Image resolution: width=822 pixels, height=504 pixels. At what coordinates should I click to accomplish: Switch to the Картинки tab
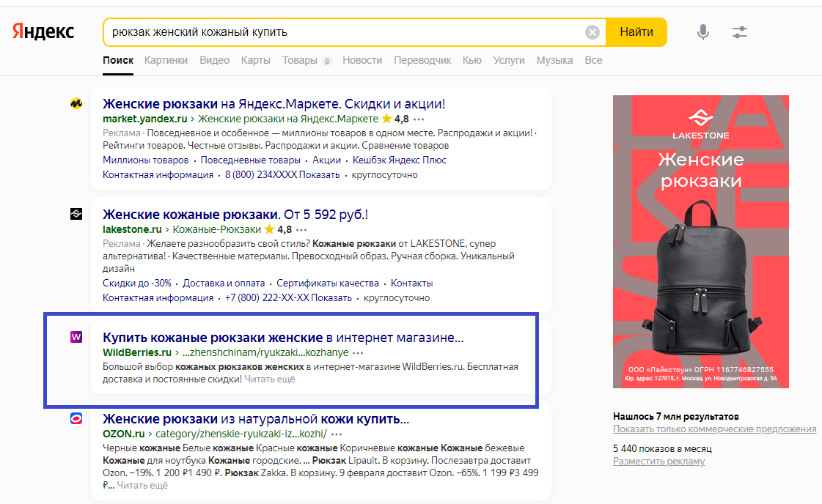click(x=166, y=60)
